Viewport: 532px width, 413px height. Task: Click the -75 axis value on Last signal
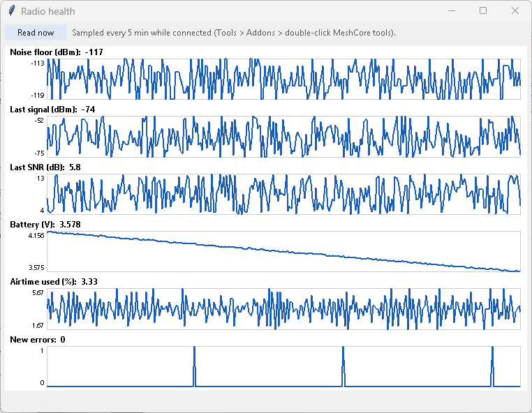click(x=39, y=153)
